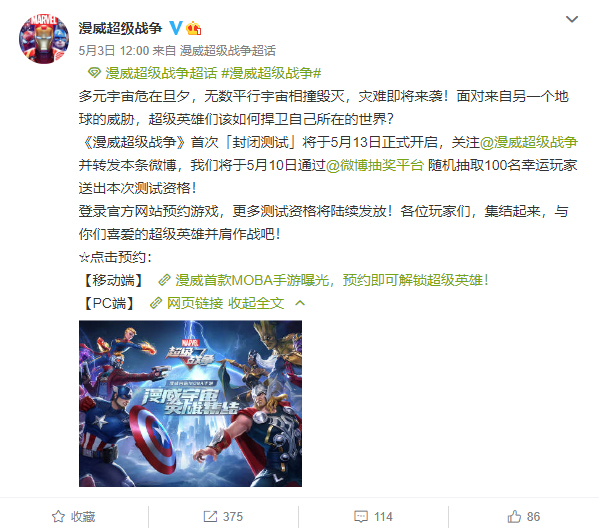599x532 pixels.
Task: Click the 漫威超级战争 account name
Action: [x=120, y=28]
